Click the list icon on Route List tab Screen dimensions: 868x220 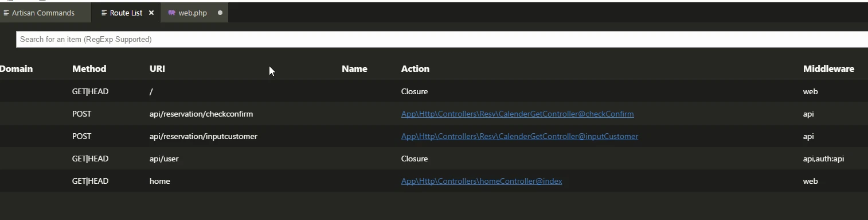(104, 13)
